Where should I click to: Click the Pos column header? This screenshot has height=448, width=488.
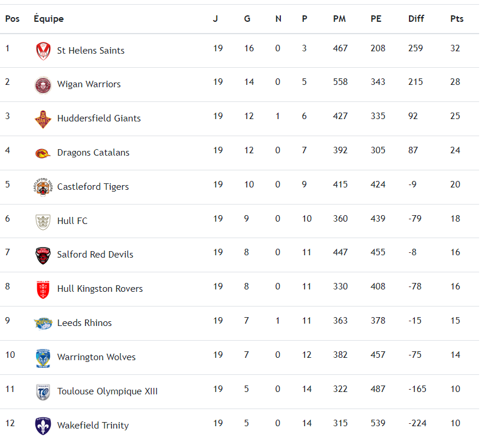coord(12,19)
